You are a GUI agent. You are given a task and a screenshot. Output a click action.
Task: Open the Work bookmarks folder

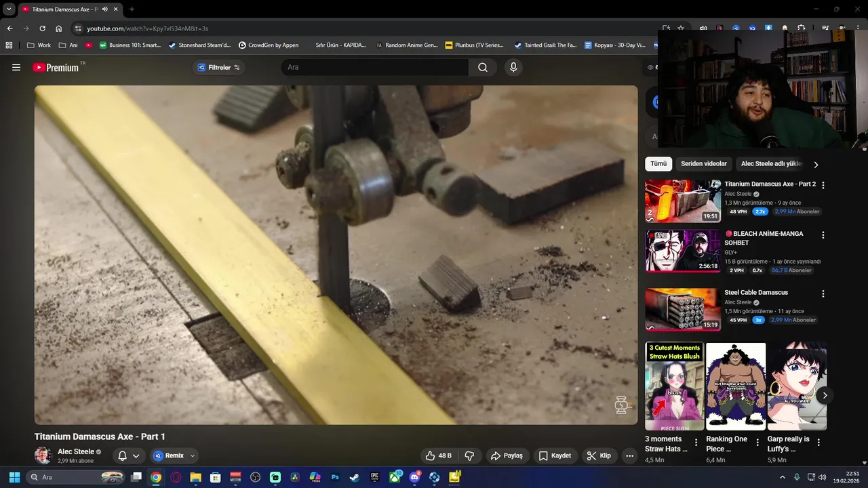pos(39,45)
